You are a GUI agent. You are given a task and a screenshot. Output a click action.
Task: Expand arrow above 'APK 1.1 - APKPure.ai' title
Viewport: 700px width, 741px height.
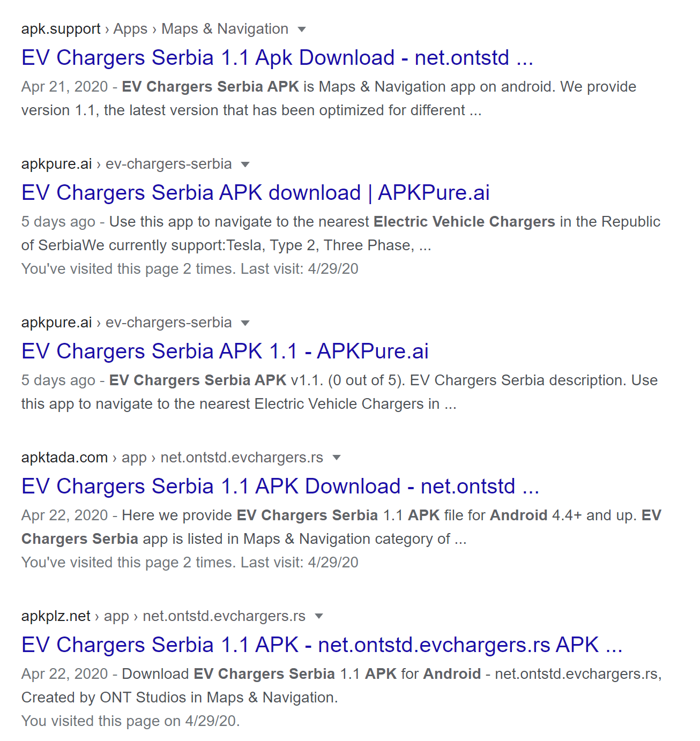click(x=245, y=323)
